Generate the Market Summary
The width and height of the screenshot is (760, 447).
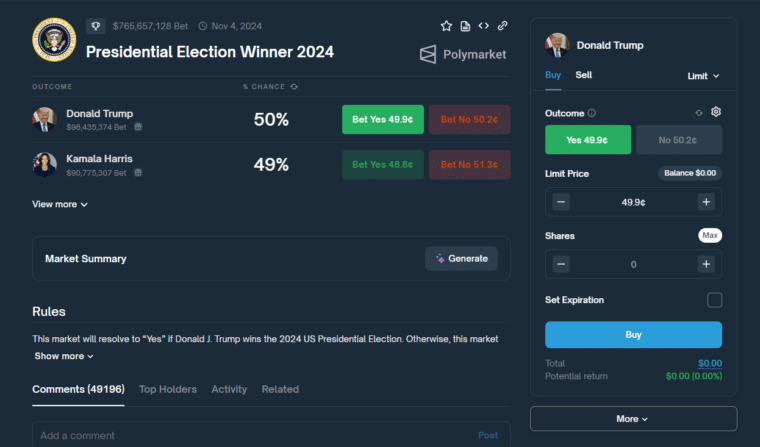click(x=461, y=258)
